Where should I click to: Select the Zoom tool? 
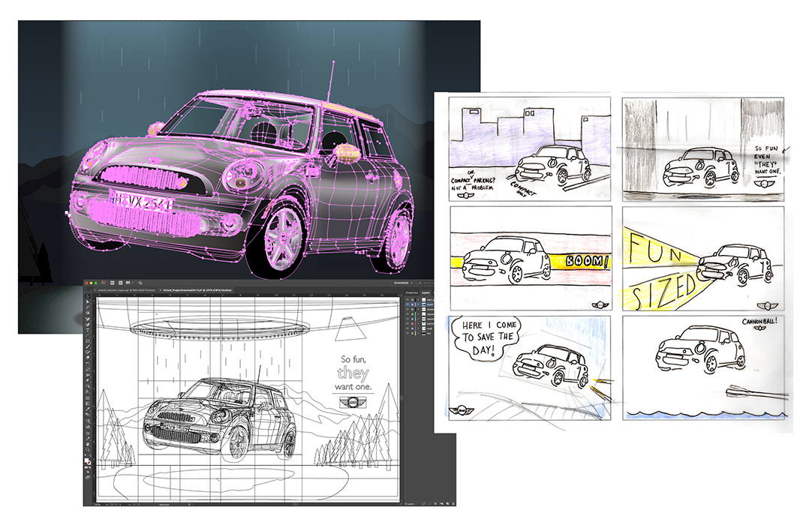88,450
